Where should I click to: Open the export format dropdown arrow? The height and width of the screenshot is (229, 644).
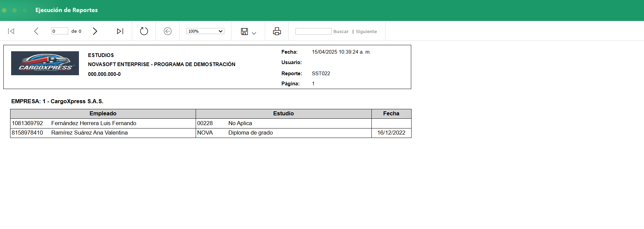[x=254, y=33]
